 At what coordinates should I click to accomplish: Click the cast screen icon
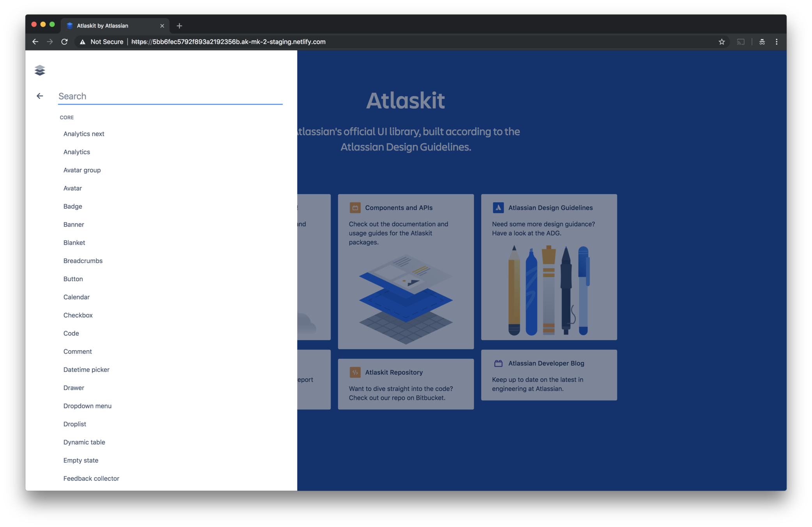[x=741, y=42]
